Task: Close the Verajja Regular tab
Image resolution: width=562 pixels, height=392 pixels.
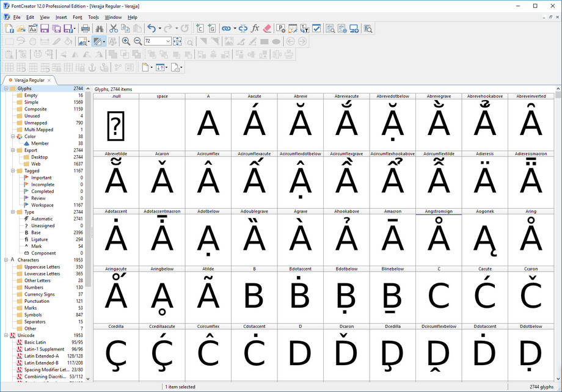Action: [49, 80]
